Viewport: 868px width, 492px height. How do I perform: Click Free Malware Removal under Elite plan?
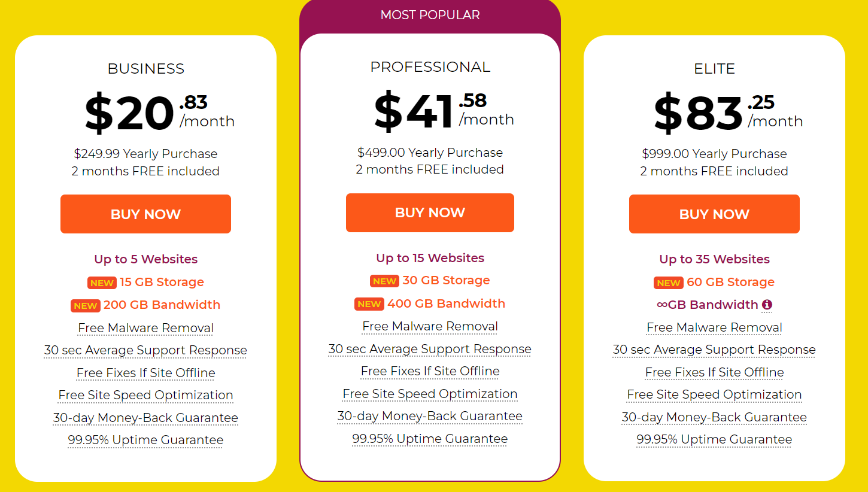tap(714, 327)
